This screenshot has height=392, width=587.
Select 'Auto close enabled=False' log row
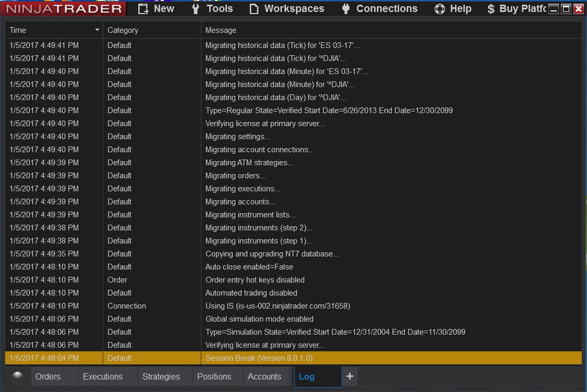pos(293,267)
